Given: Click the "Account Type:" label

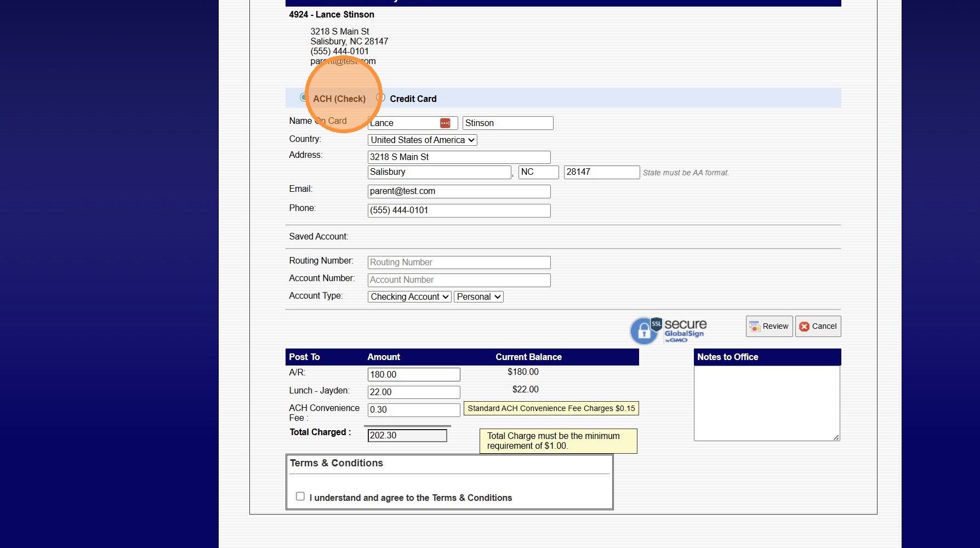Looking at the screenshot, I should click(x=316, y=296).
